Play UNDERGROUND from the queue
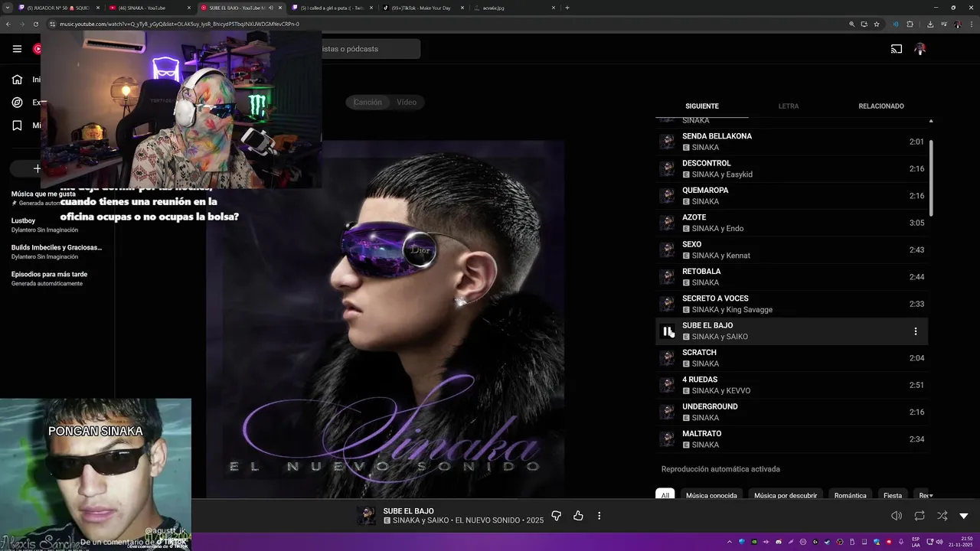This screenshot has height=551, width=980. point(792,412)
